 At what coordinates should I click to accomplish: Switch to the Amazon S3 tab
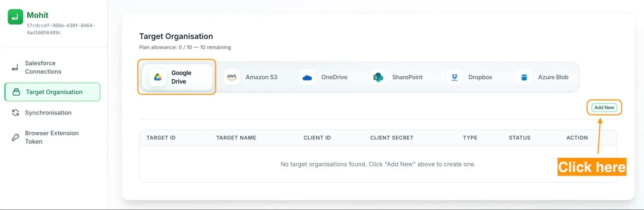(251, 77)
